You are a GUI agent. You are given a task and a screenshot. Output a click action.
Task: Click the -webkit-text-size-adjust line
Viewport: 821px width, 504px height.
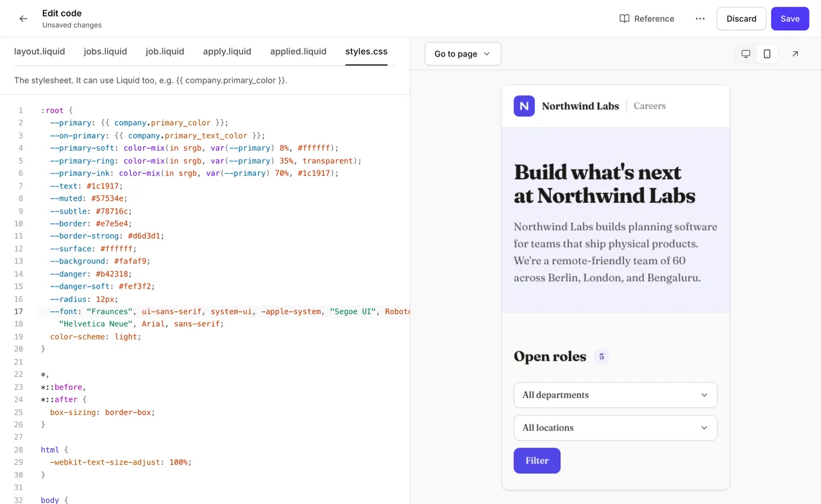click(x=121, y=462)
